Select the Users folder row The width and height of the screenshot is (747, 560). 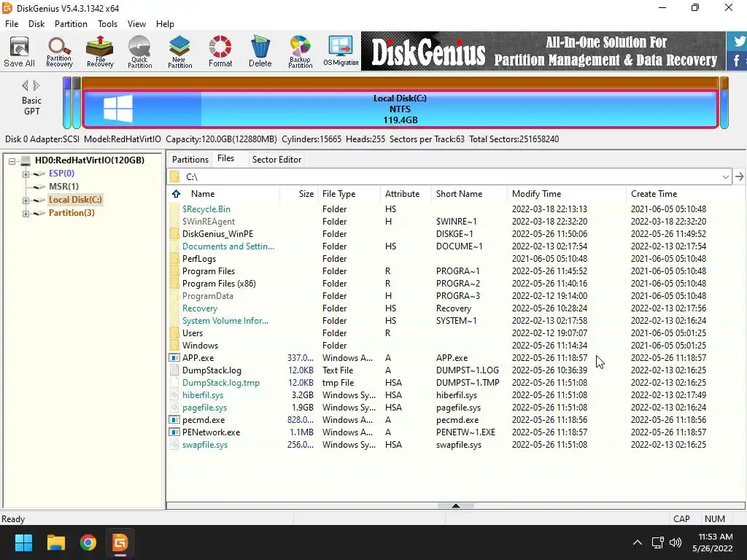tap(455, 332)
